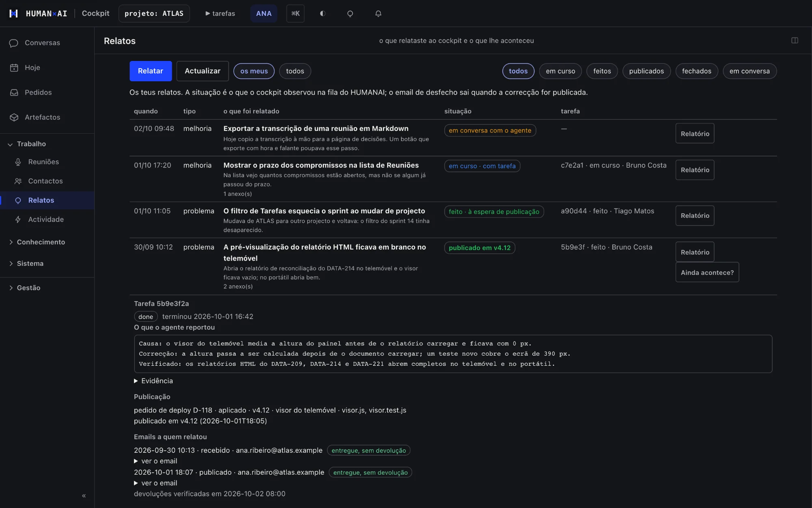Image resolution: width=812 pixels, height=508 pixels.
Task: Click the blue Relatar button
Action: 151,71
